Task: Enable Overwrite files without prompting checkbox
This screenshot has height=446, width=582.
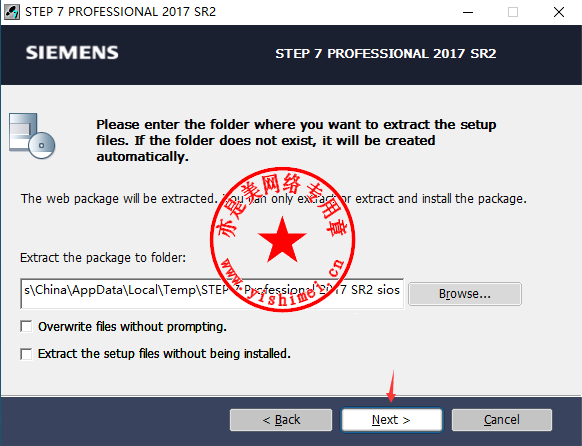Action: tap(26, 327)
